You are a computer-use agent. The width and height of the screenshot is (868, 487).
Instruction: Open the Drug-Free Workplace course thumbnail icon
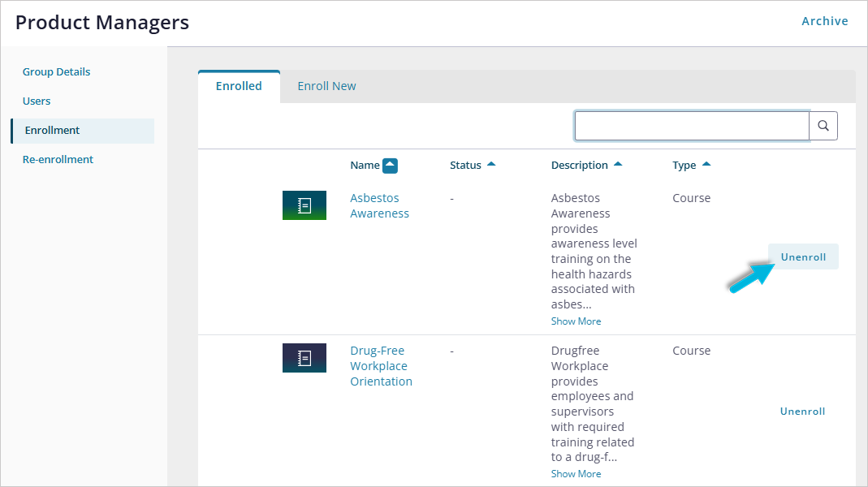[x=304, y=358]
